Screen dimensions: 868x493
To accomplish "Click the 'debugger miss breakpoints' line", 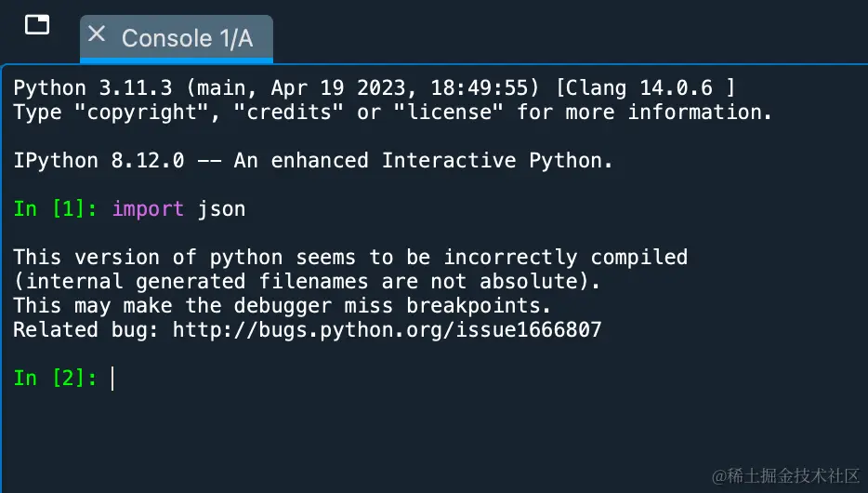I will (283, 306).
